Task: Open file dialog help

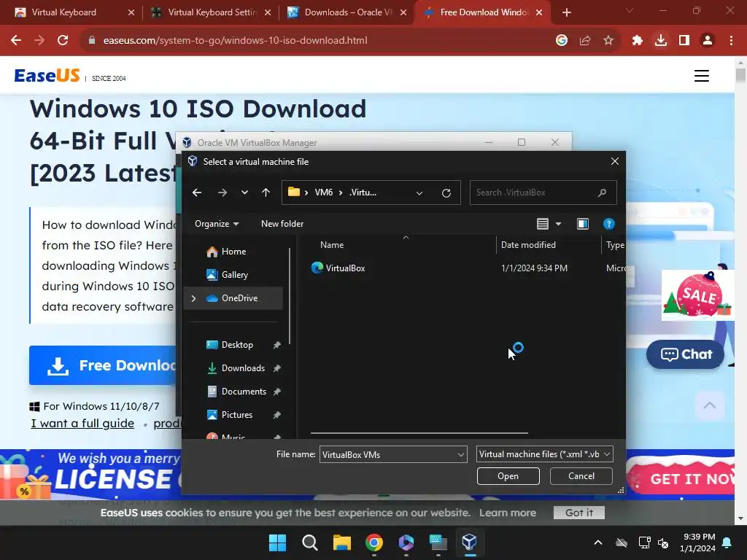Action: pos(609,224)
